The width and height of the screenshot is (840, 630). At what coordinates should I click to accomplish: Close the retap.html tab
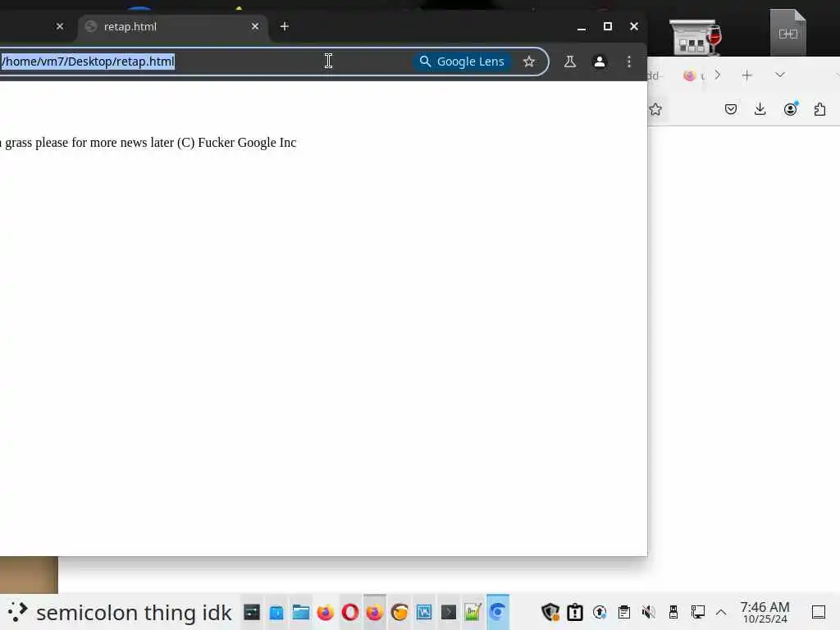pos(255,26)
